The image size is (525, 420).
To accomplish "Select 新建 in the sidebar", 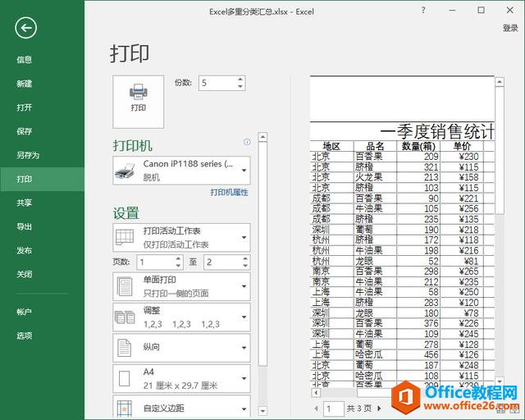I will pos(42,84).
